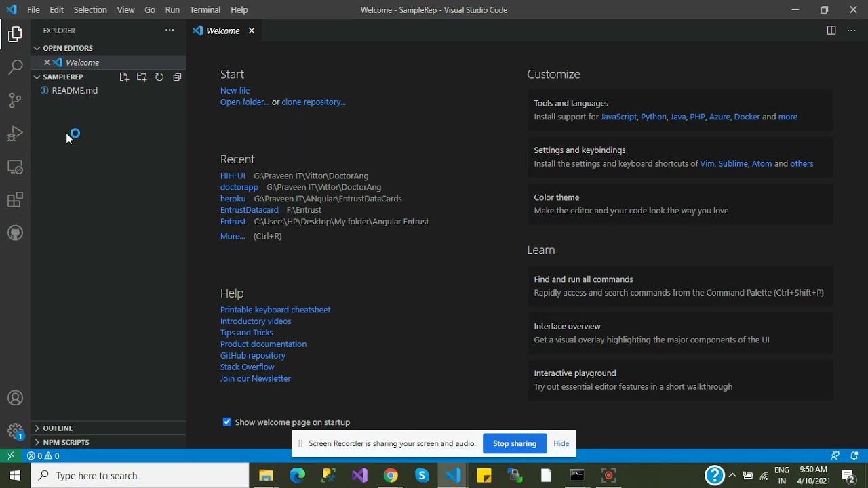Open the Accounts menu icon
Viewport: 868px width, 488px height.
[15, 398]
